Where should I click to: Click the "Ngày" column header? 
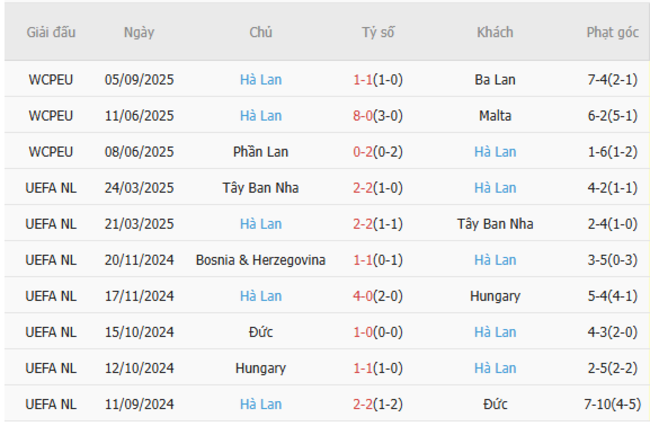139,32
